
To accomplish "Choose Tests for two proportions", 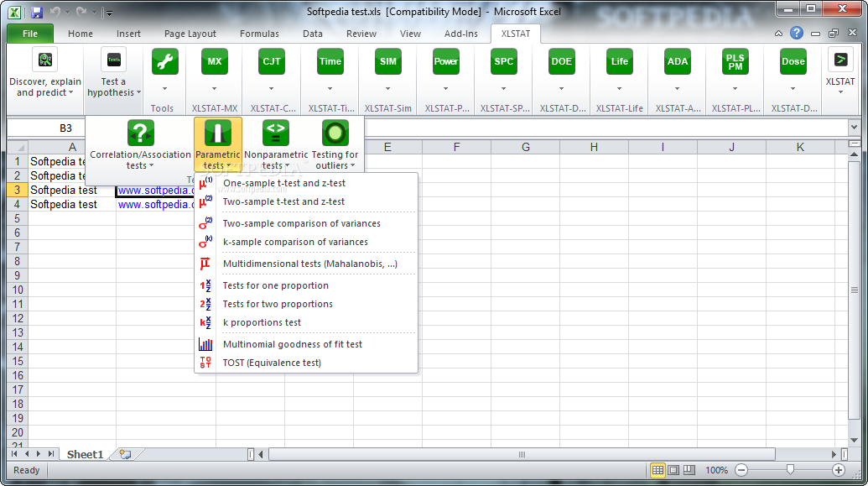I will pyautogui.click(x=306, y=304).
